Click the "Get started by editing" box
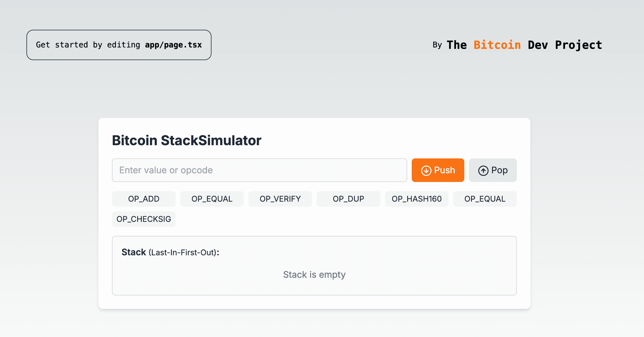Screen dimensions: 644x337 point(119,45)
